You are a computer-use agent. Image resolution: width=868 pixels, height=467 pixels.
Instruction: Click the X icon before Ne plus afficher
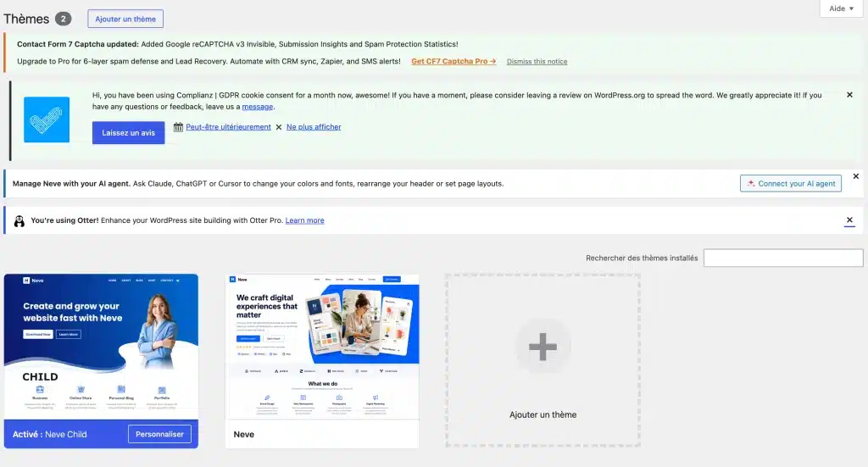pyautogui.click(x=279, y=127)
